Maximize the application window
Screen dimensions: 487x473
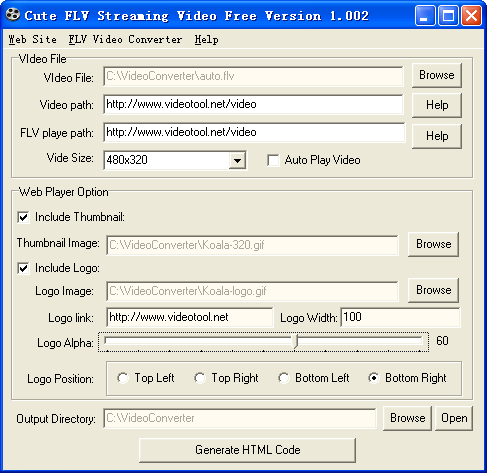pyautogui.click(x=448, y=15)
